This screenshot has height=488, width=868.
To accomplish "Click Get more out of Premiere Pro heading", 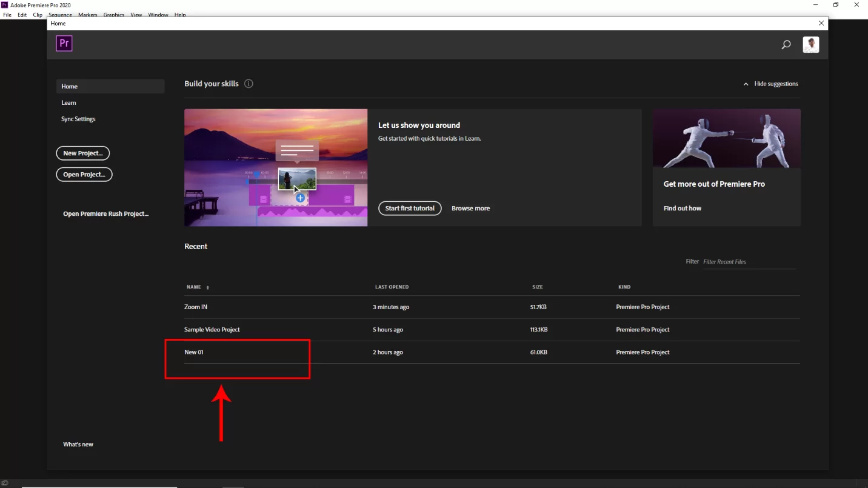I will tap(714, 184).
